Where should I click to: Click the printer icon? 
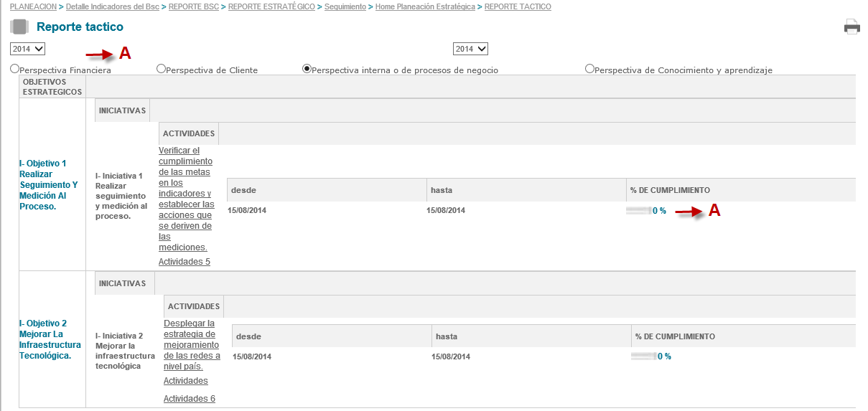[851, 27]
